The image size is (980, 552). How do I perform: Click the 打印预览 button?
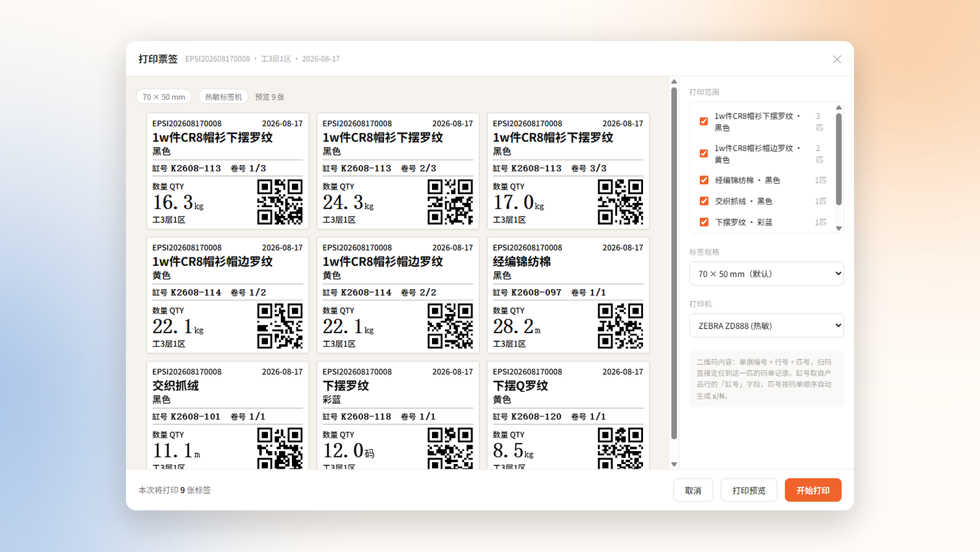tap(749, 490)
